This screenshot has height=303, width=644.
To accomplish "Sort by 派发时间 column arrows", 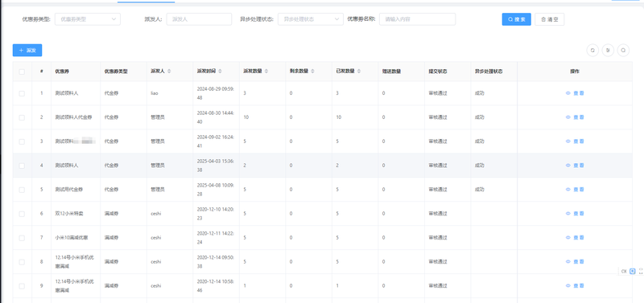I will [x=220, y=72].
